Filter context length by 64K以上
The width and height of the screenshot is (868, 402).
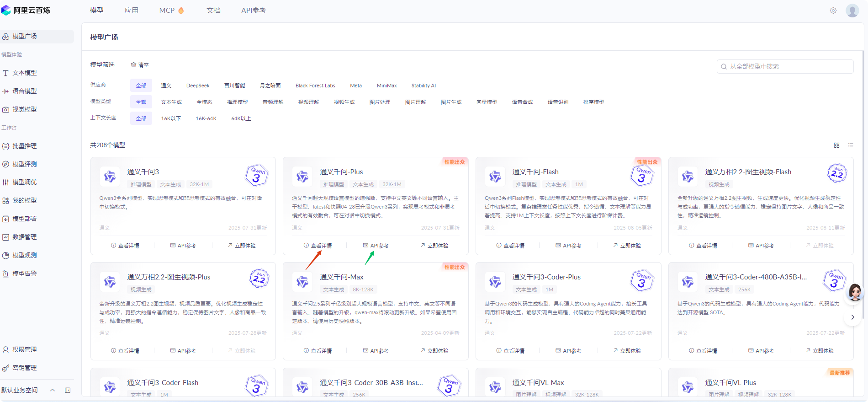[241, 118]
